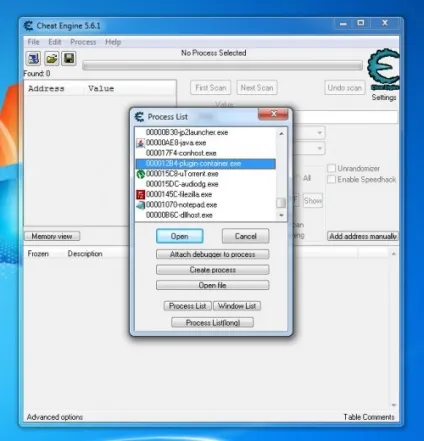The width and height of the screenshot is (424, 441).
Task: Close the Process List dialog
Action: [273, 114]
